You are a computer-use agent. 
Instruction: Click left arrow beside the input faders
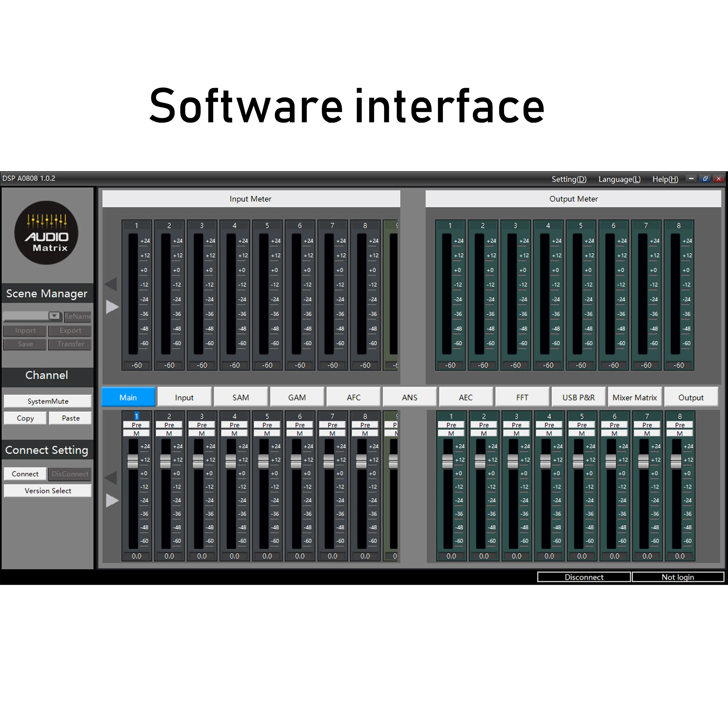pos(111,478)
